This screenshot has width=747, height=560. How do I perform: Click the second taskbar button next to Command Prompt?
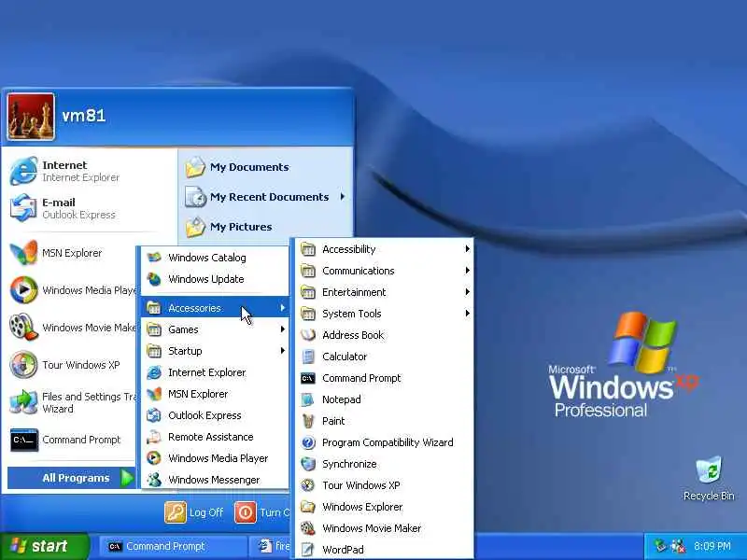[x=272, y=546]
